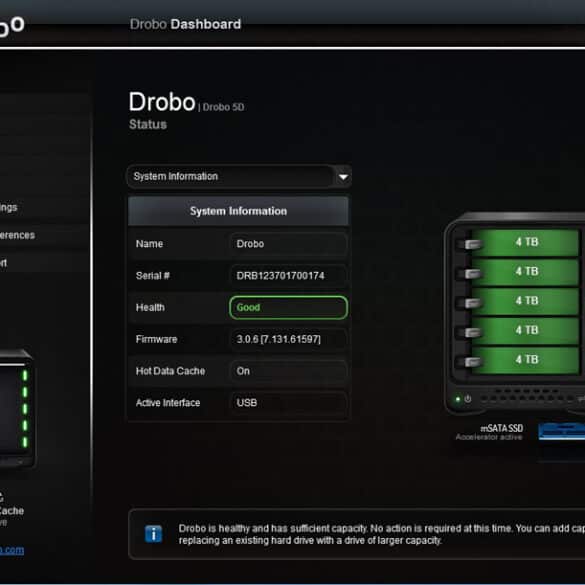Click the Firmware label
Screen dimensions: 585x585
click(x=156, y=339)
